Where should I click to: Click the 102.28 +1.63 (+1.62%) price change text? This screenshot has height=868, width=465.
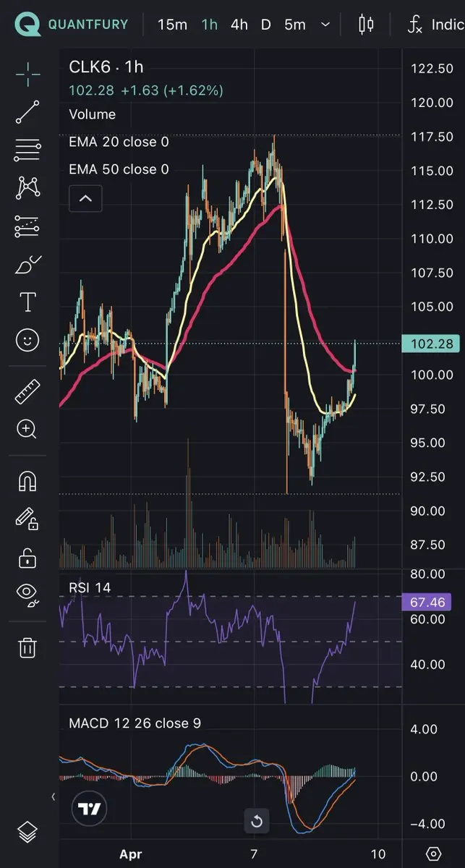[146, 90]
